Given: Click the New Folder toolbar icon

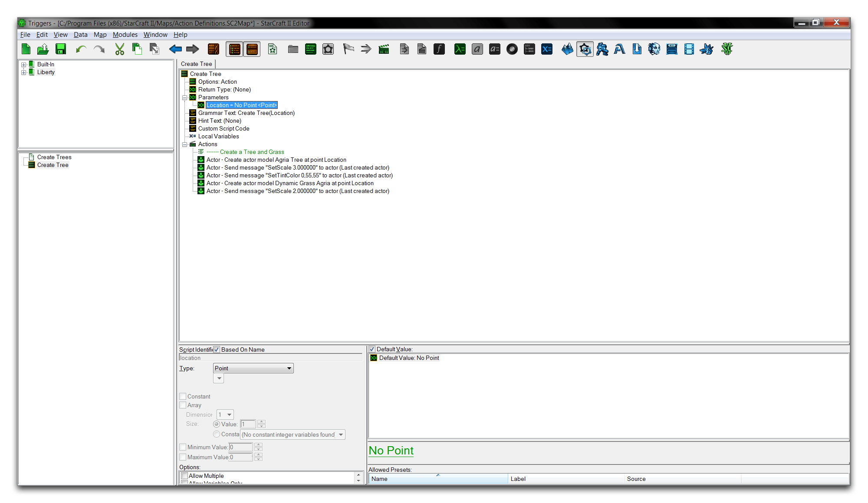Looking at the screenshot, I should pos(293,49).
